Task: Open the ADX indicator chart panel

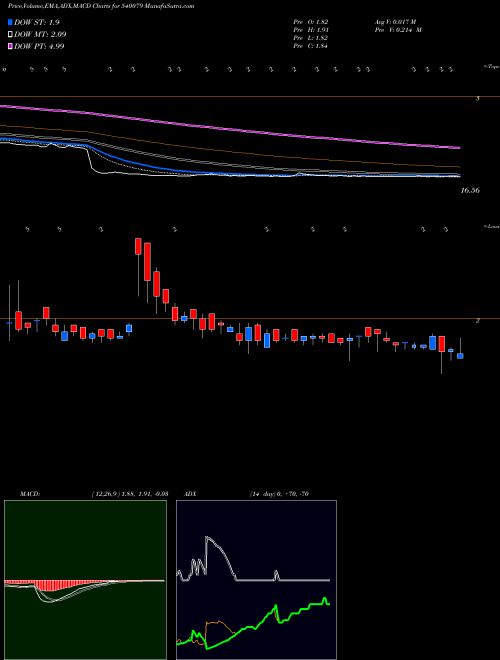Action: (x=256, y=580)
